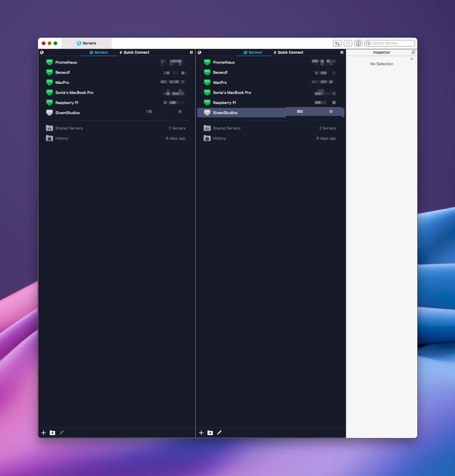Switch to Quick Connect tab in left pane
The height and width of the screenshot is (476, 455).
(134, 52)
